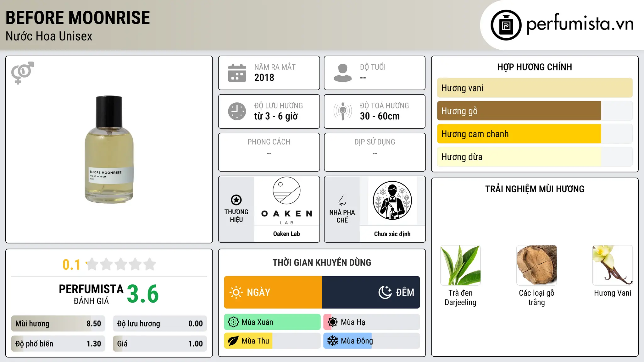
Task: Open the Trà đen Darjeeling note image
Action: coord(460,265)
